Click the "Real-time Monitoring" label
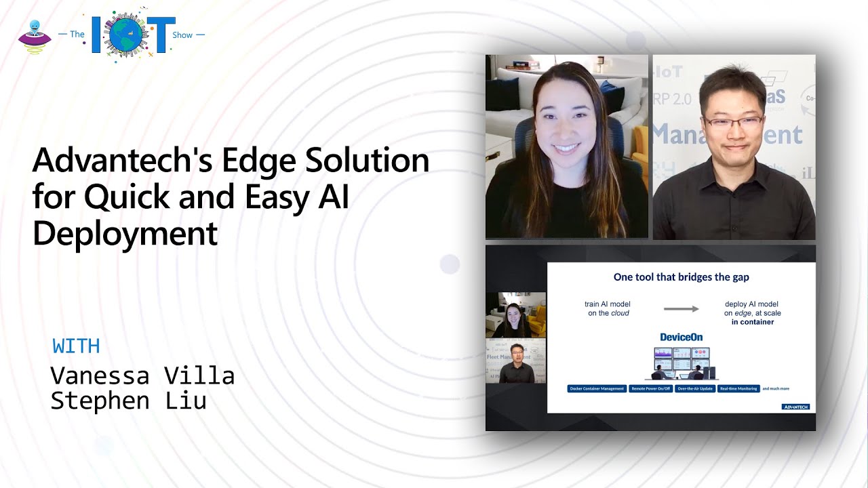The width and height of the screenshot is (868, 488). pyautogui.click(x=738, y=389)
